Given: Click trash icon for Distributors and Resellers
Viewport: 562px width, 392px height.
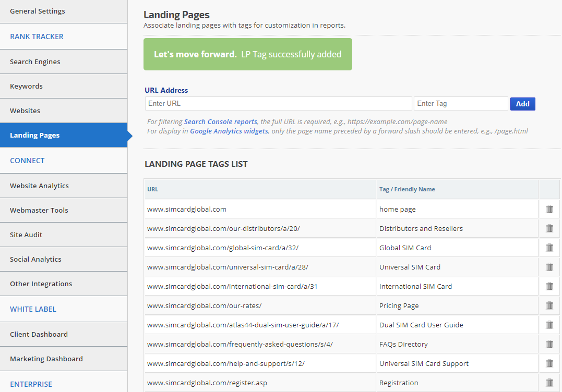Looking at the screenshot, I should click(549, 228).
